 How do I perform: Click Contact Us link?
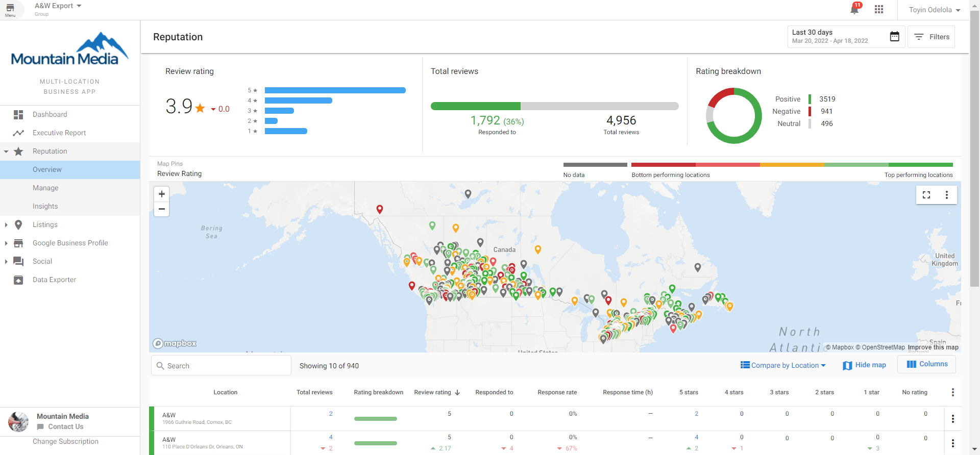(x=66, y=427)
